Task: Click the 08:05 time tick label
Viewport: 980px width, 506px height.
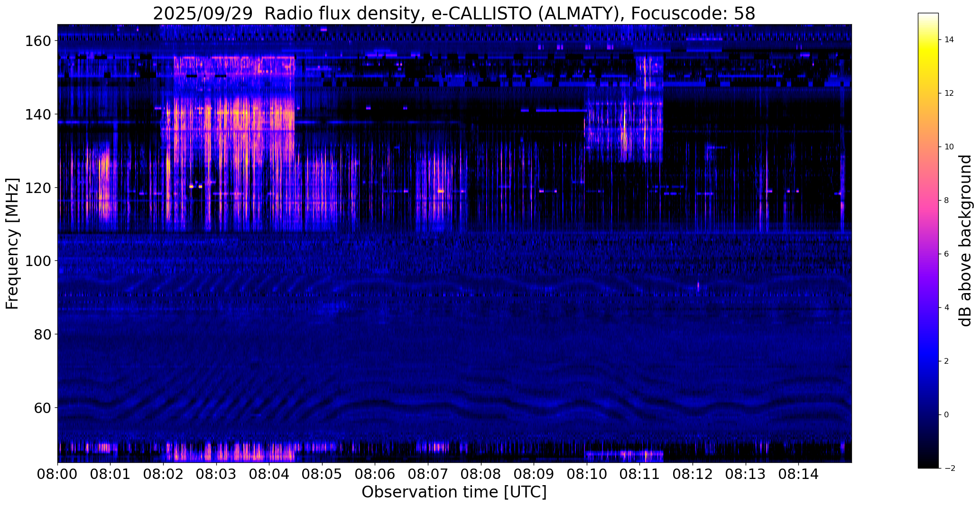Action: pos(322,474)
